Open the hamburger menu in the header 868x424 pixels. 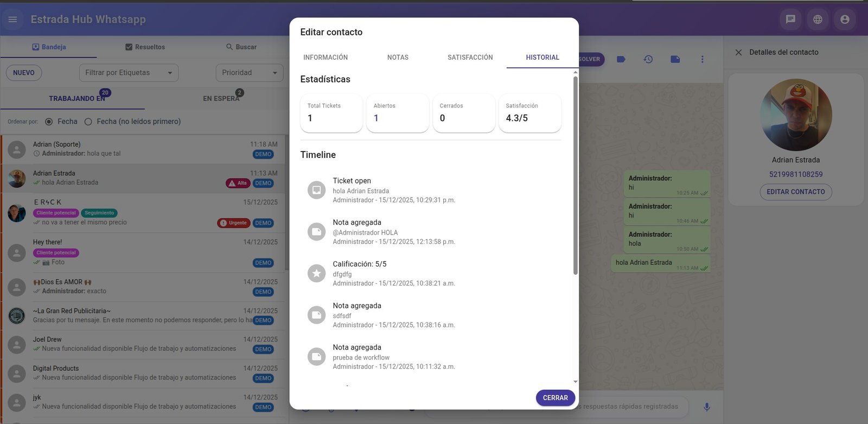coord(13,20)
